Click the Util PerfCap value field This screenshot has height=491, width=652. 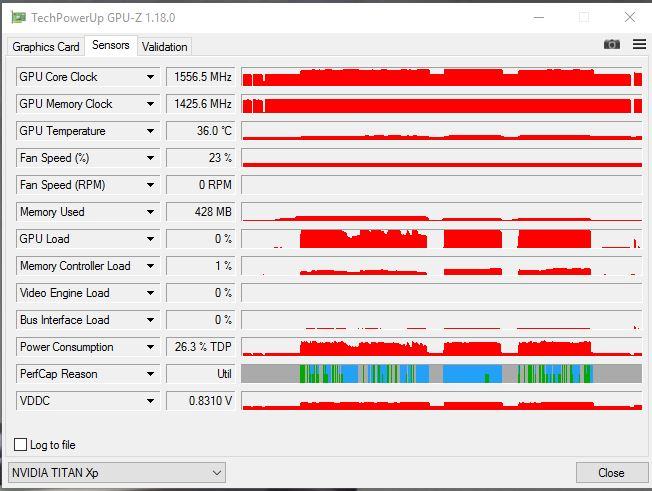pyautogui.click(x=200, y=374)
